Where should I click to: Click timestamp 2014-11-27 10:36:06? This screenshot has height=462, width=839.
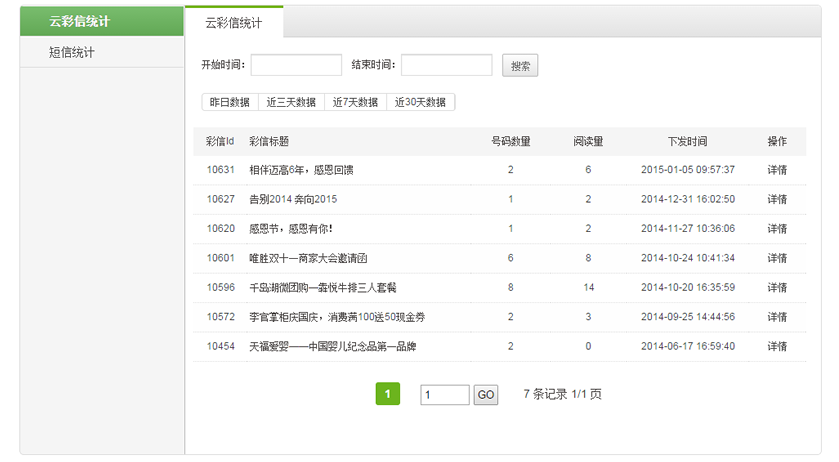point(688,229)
